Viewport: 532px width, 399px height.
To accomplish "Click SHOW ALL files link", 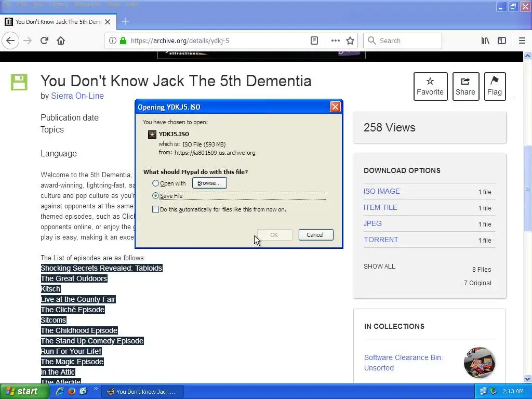I will (x=379, y=267).
